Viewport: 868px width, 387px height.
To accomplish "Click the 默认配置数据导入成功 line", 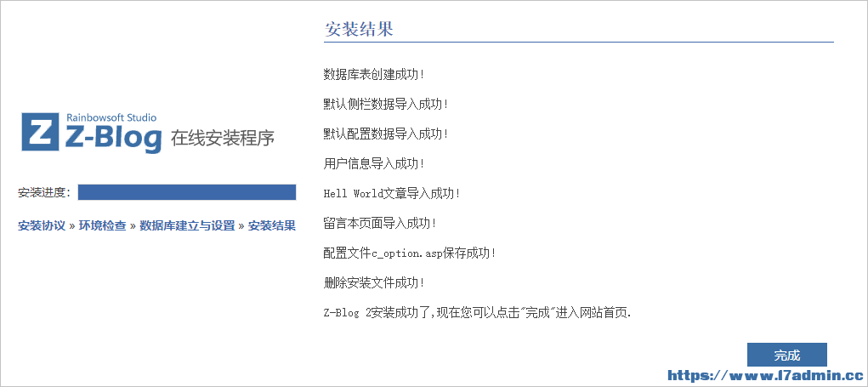I will tap(385, 134).
